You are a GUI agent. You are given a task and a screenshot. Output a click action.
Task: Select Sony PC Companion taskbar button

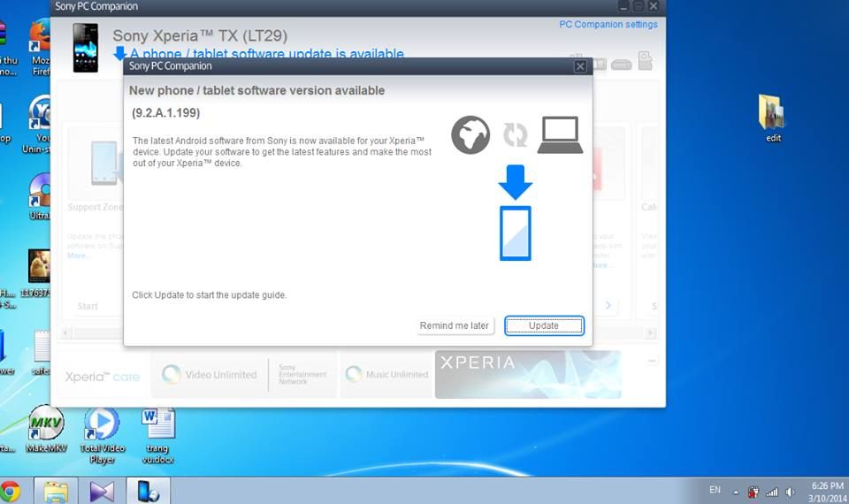148,492
